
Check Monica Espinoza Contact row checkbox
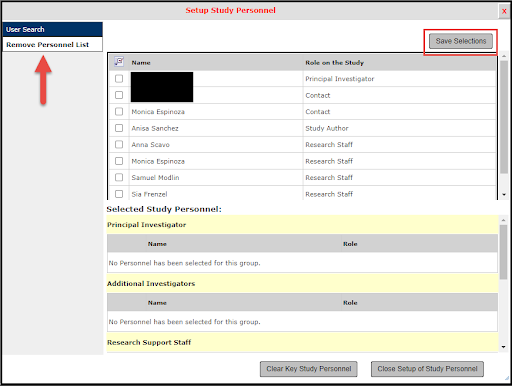pyautogui.click(x=119, y=111)
